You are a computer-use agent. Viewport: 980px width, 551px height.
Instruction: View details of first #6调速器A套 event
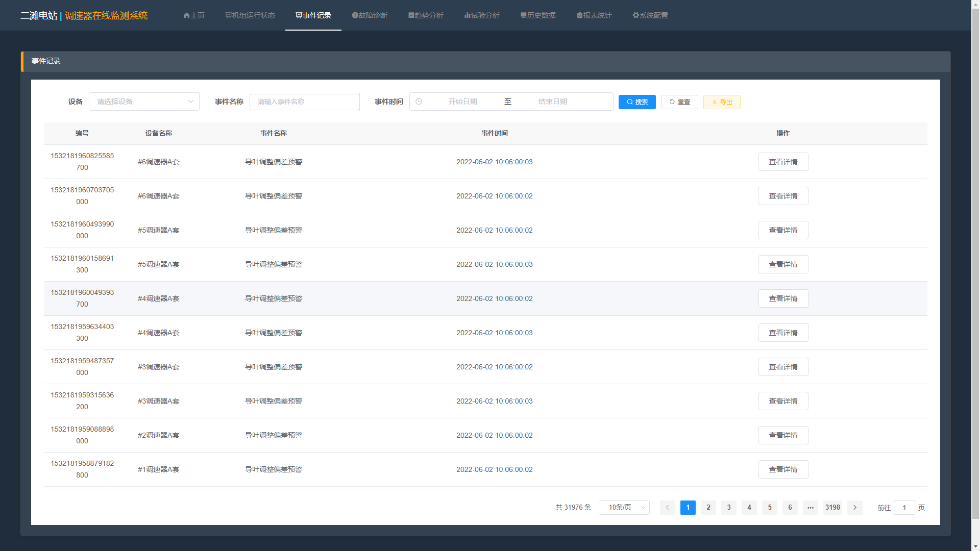click(x=783, y=162)
